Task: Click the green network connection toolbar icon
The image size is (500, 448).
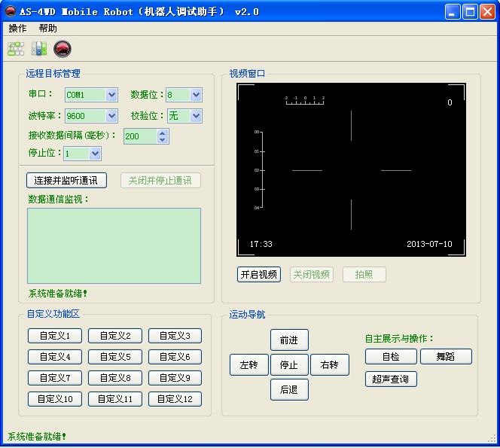Action: point(16,49)
